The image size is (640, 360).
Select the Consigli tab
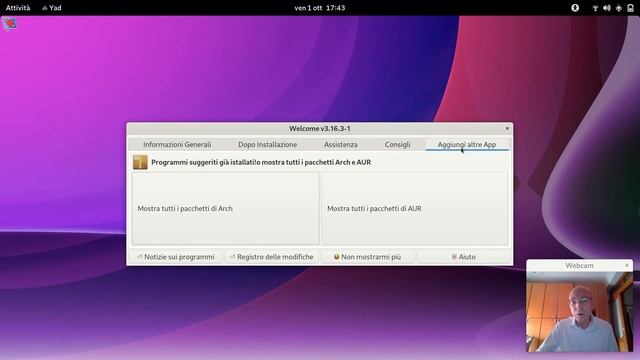click(x=397, y=144)
